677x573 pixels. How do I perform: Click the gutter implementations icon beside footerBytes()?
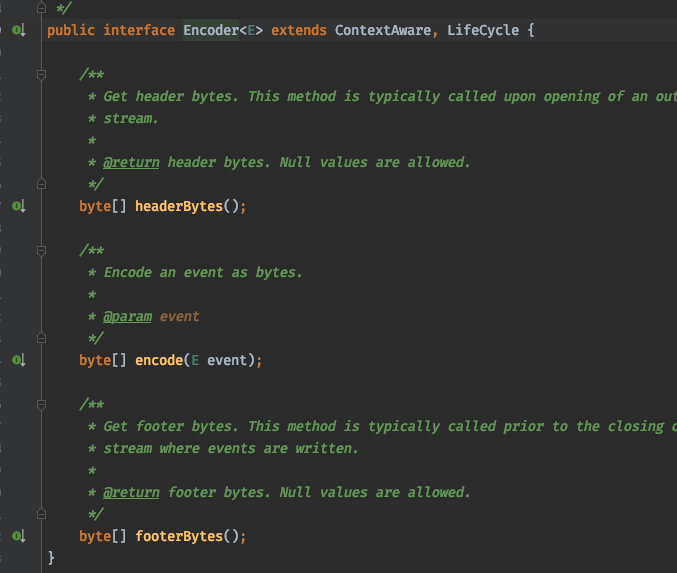click(x=19, y=536)
